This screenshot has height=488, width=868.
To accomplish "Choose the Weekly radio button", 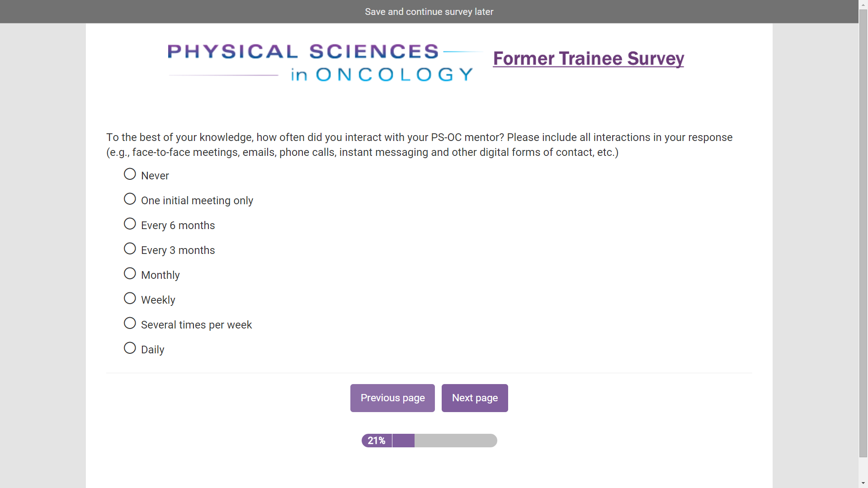I will point(130,299).
